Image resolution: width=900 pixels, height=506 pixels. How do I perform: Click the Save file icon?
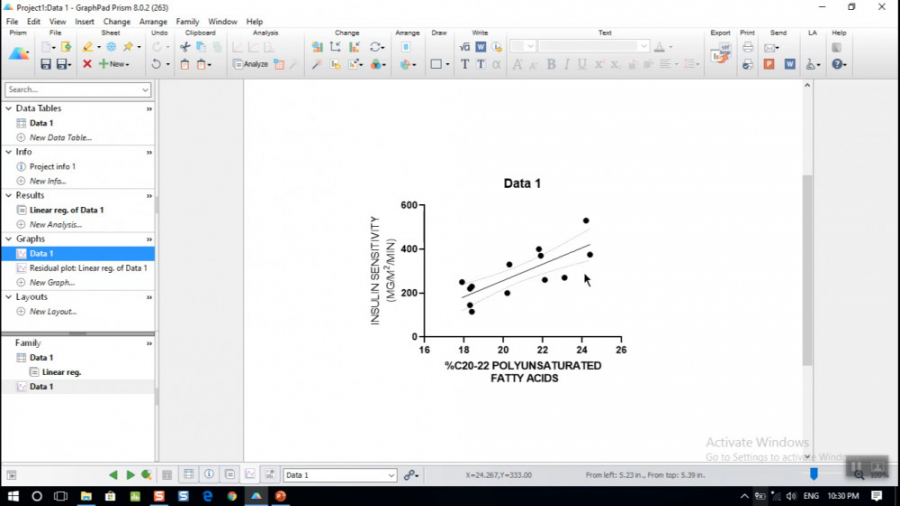(x=45, y=64)
